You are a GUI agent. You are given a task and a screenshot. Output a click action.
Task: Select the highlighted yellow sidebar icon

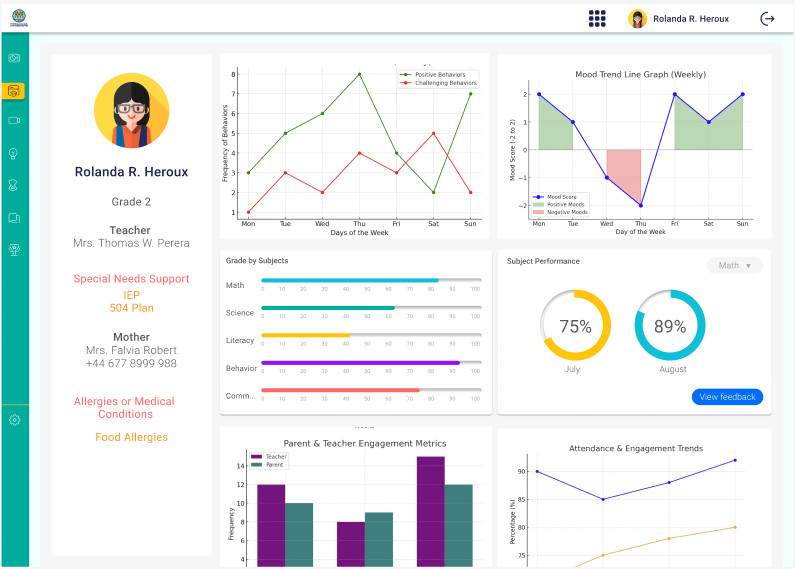click(14, 91)
